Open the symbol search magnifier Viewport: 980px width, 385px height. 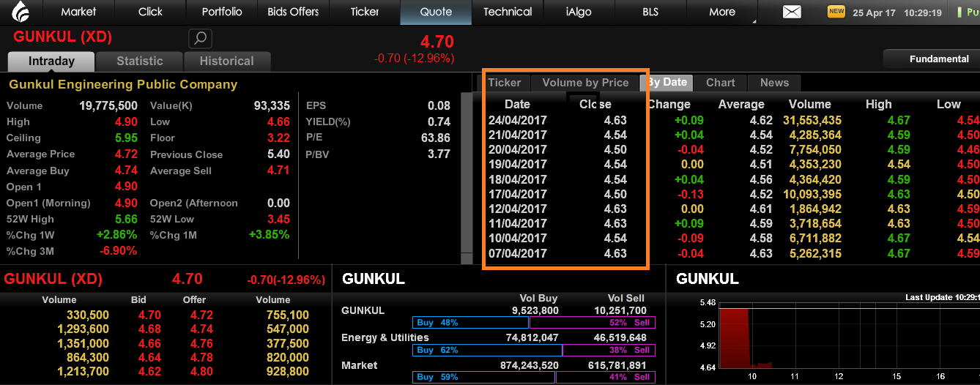click(200, 38)
